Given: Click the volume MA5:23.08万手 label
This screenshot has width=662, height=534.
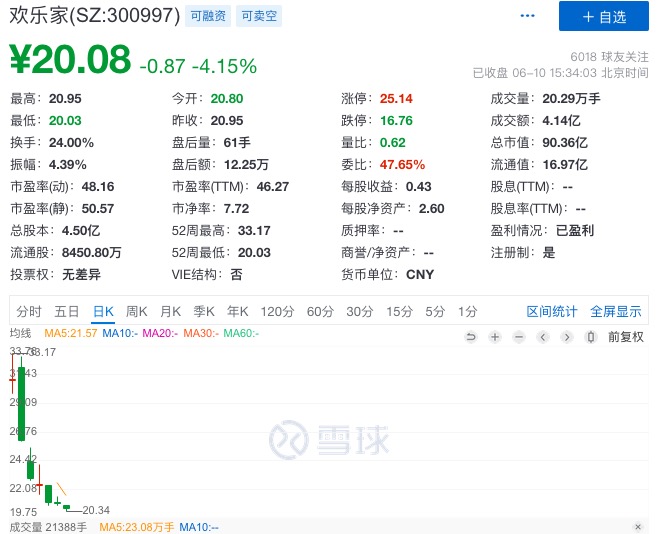Looking at the screenshot, I should tap(136, 527).
